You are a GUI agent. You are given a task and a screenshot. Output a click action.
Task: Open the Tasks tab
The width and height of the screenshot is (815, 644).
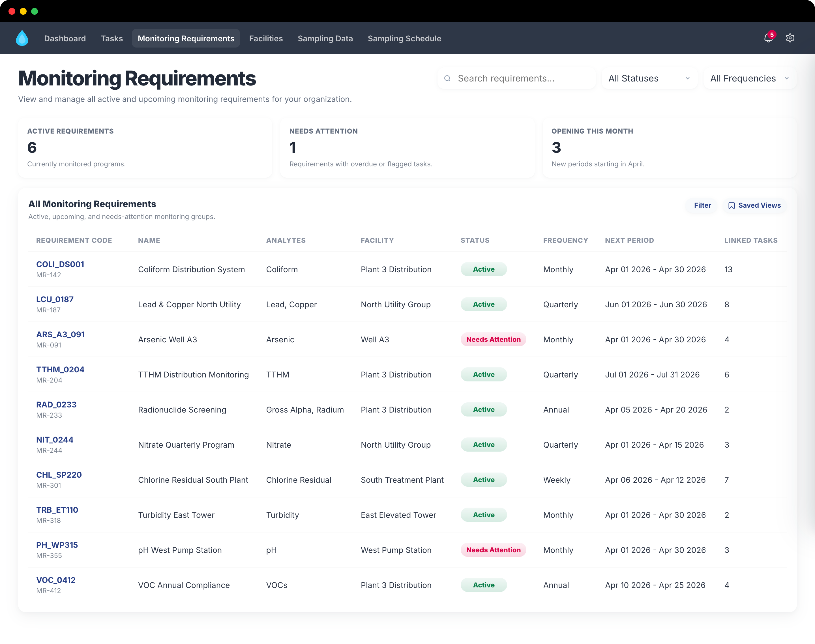[x=111, y=38]
